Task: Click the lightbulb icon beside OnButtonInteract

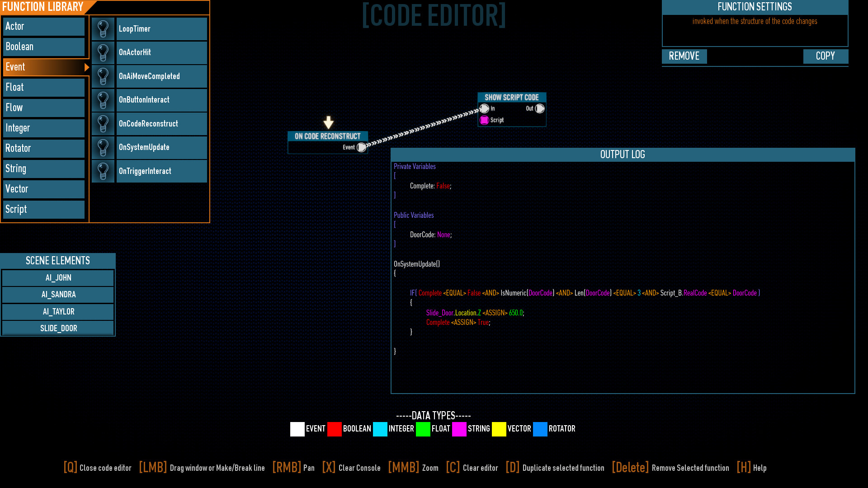Action: (103, 100)
